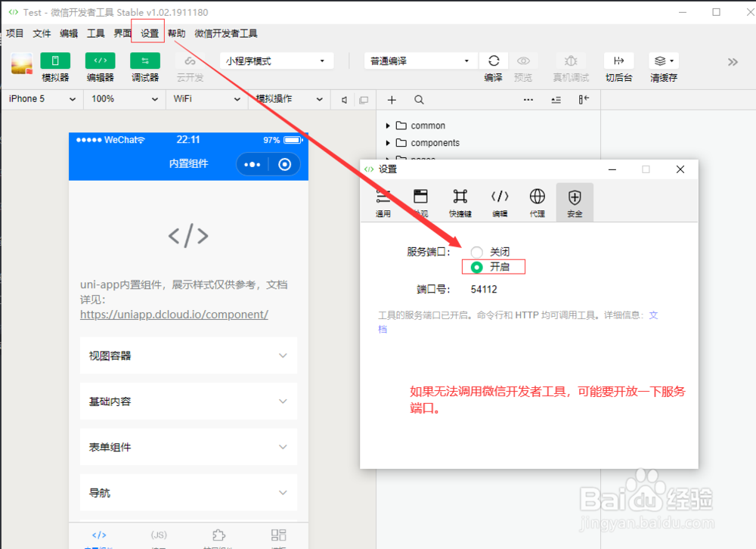The width and height of the screenshot is (756, 549).
Task: Open the 项目 menu
Action: click(14, 33)
